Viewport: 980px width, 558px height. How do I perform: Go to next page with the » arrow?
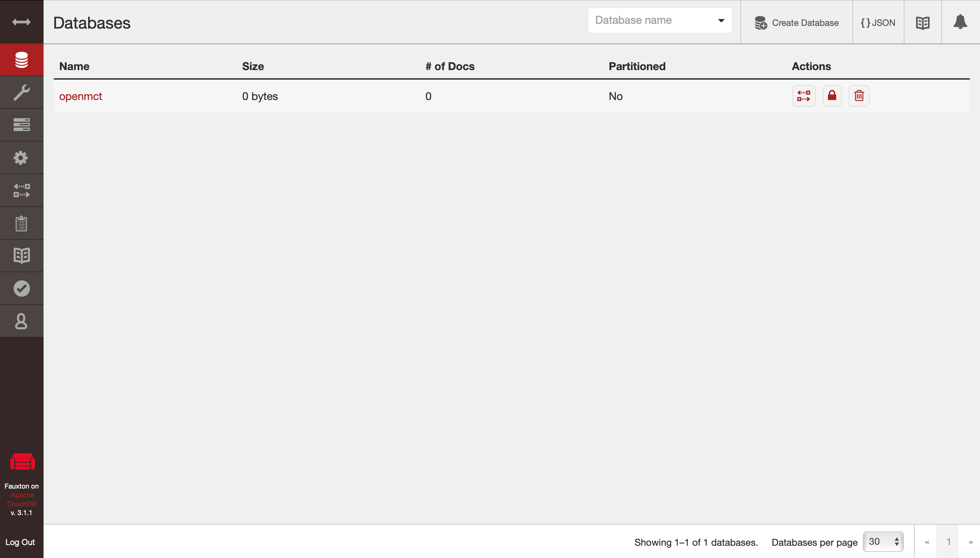[x=970, y=542]
